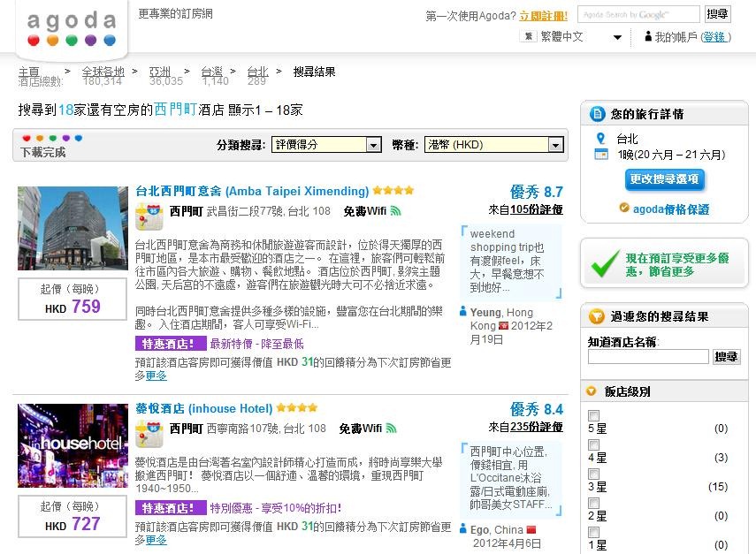The width and height of the screenshot is (756, 554).
Task: Open inhouse Hotel photo thumbnail
Action: pyautogui.click(x=73, y=445)
